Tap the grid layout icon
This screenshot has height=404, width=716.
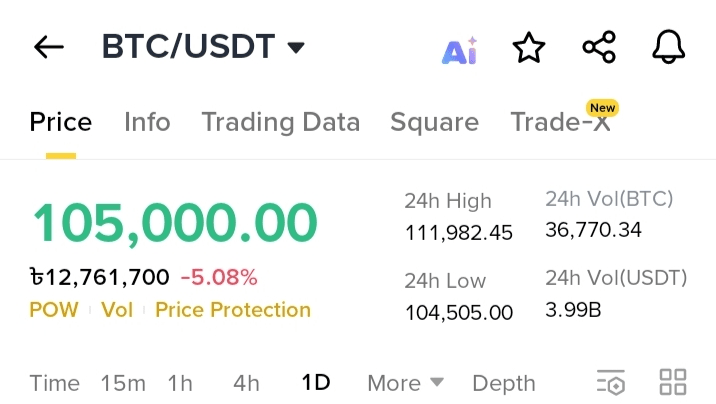[673, 382]
